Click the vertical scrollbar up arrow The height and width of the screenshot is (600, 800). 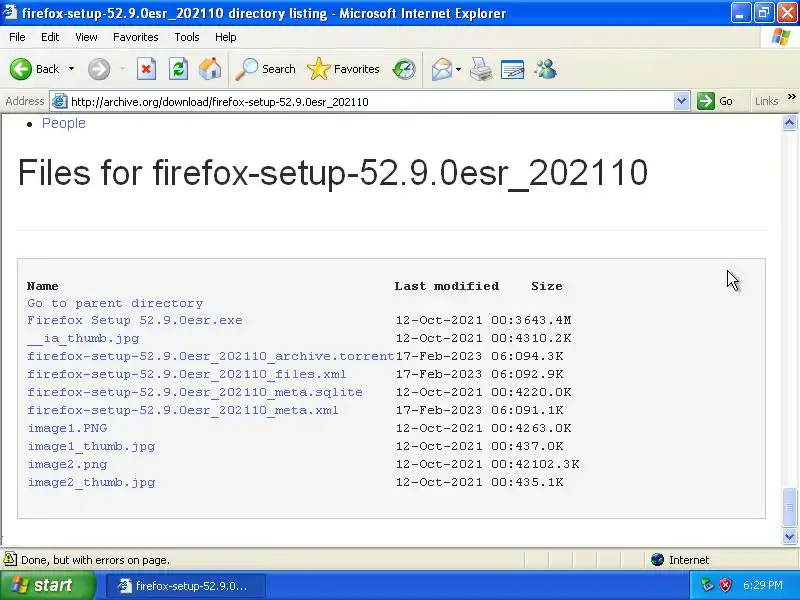click(x=789, y=122)
